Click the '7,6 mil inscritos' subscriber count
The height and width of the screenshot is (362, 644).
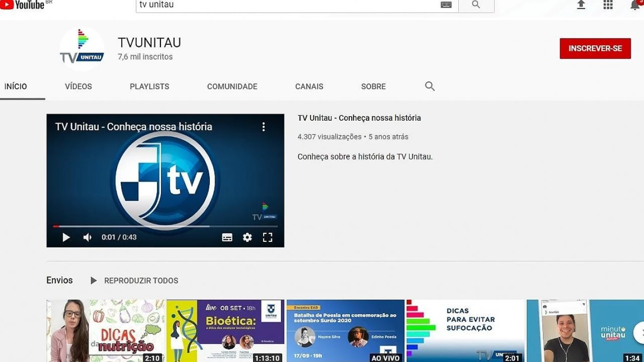click(x=145, y=57)
